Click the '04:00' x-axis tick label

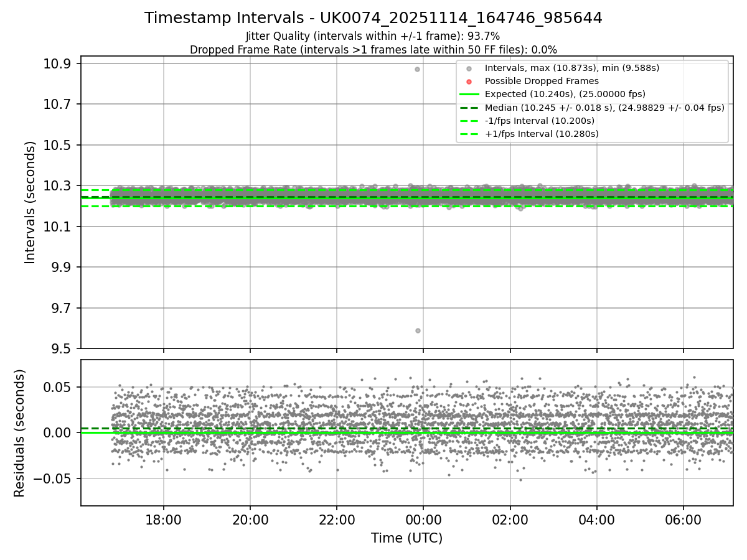pos(597,519)
